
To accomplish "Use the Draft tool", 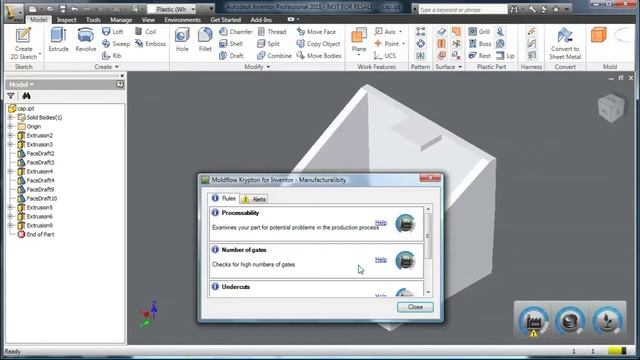I will (x=231, y=56).
